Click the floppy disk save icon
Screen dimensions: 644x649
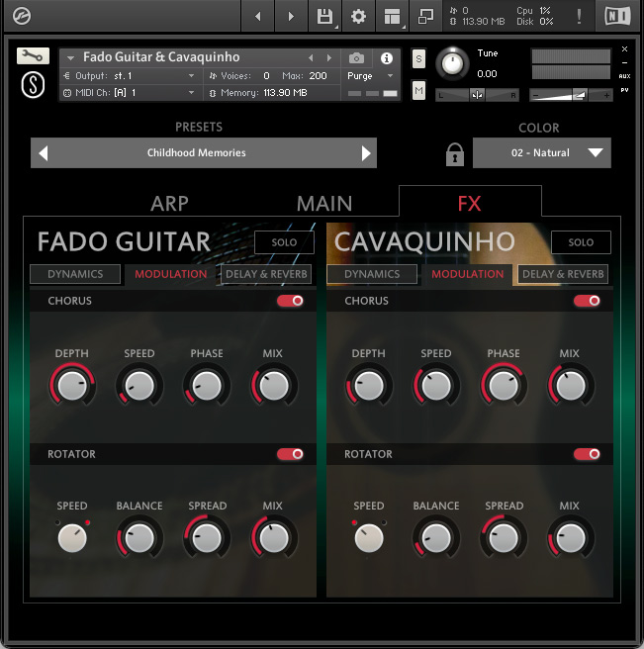(x=324, y=16)
